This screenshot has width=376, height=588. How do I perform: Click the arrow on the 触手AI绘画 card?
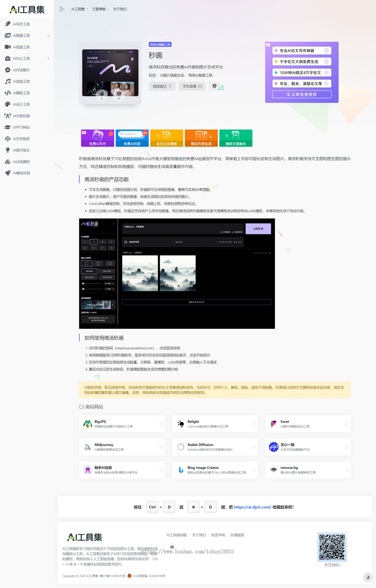pos(161,470)
